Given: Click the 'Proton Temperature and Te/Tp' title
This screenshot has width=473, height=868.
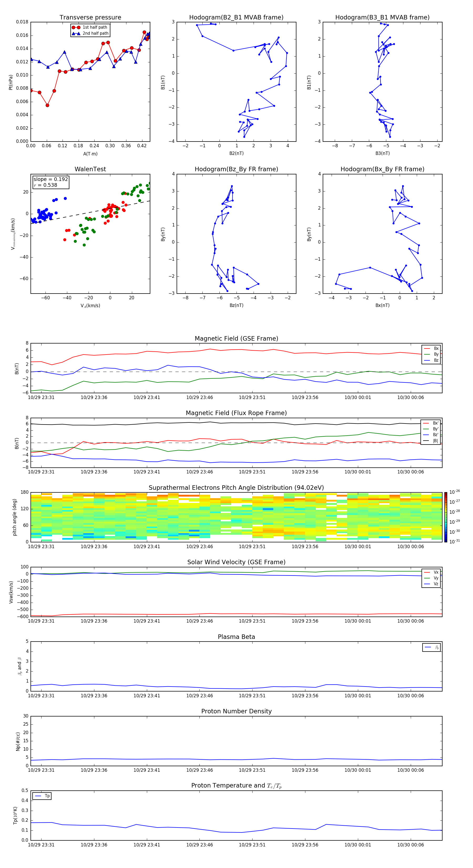Looking at the screenshot, I should pos(236,785).
